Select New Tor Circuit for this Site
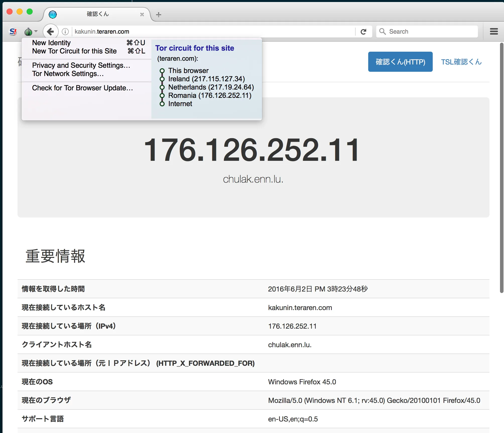Screen dimensions: 504x433 click(75, 51)
